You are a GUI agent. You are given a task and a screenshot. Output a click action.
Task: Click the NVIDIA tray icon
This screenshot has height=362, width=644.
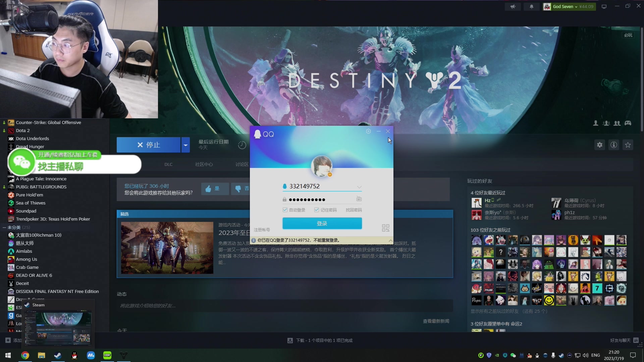(497, 355)
